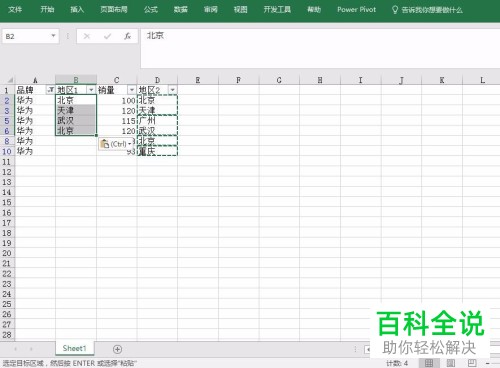500x368 pixels.
Task: Open the Power Pivot tab
Action: tap(356, 10)
